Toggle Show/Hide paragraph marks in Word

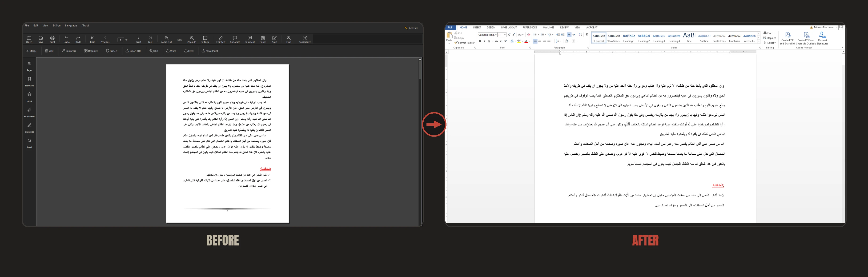pyautogui.click(x=587, y=35)
